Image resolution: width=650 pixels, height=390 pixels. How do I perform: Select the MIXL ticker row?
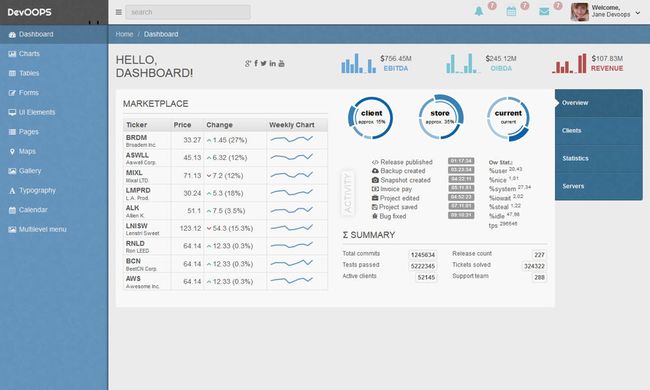coord(226,176)
